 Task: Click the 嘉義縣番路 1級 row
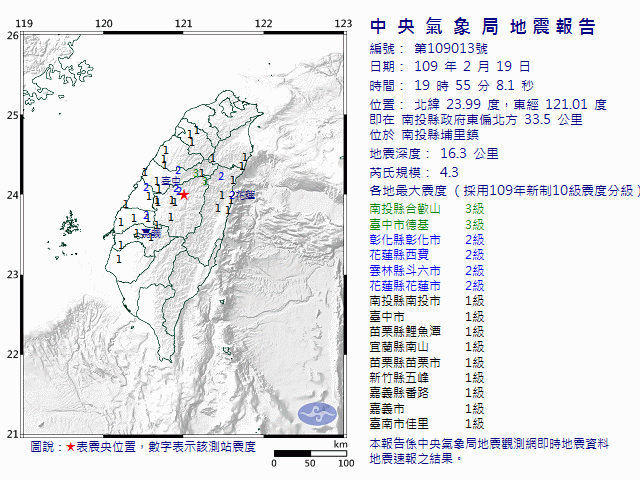tap(427, 393)
